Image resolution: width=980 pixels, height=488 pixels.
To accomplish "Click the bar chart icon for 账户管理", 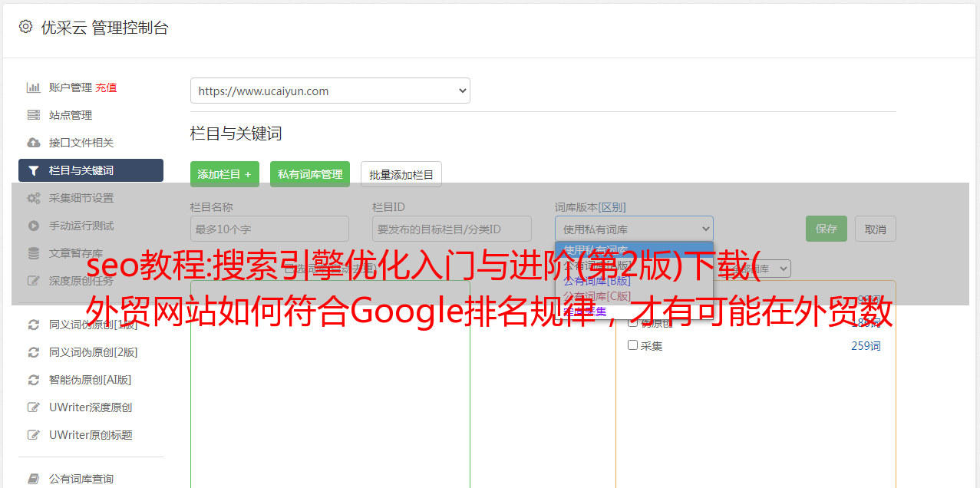I will pos(33,87).
